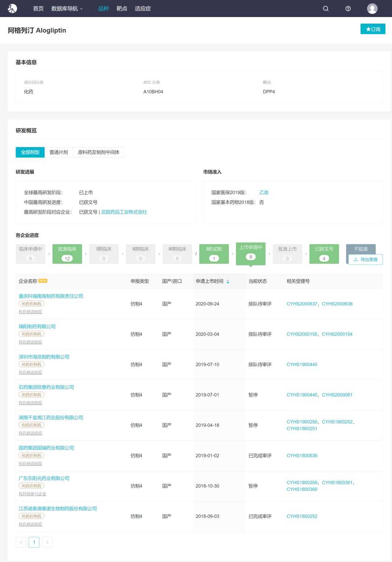Image resolution: width=392 pixels, height=562 pixels.
Task: Open acceptance number CYHS1900250
Action: (x=302, y=422)
